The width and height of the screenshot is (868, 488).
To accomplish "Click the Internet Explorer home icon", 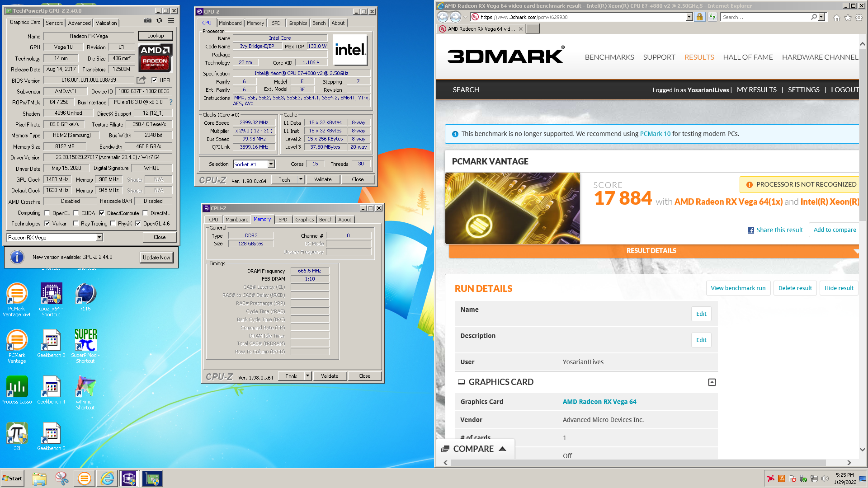I will [x=837, y=18].
